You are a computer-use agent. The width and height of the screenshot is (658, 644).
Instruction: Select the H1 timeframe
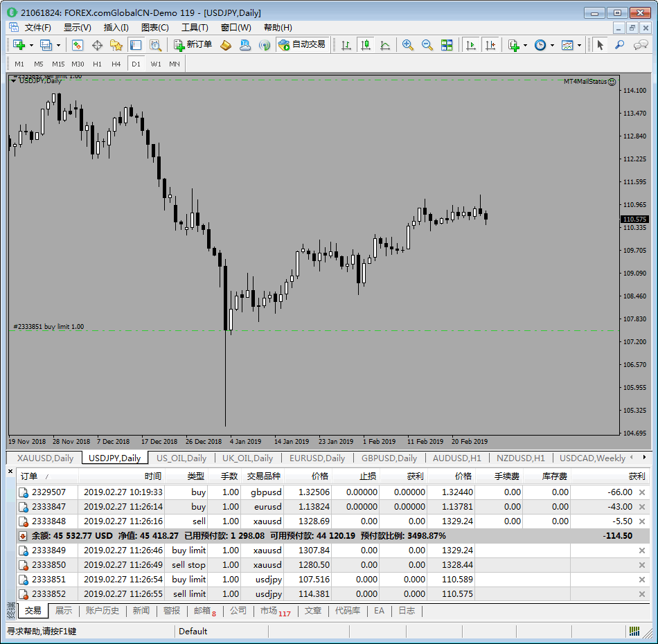[97, 64]
